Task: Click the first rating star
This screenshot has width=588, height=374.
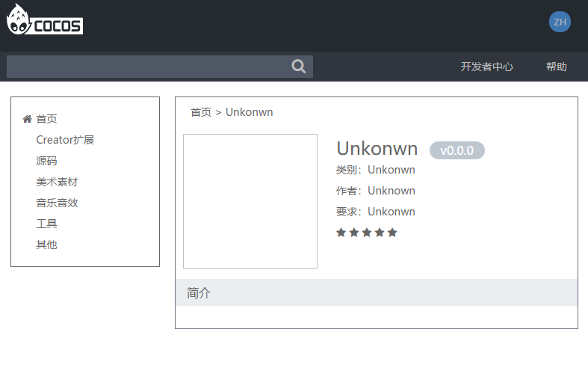Action: [341, 233]
